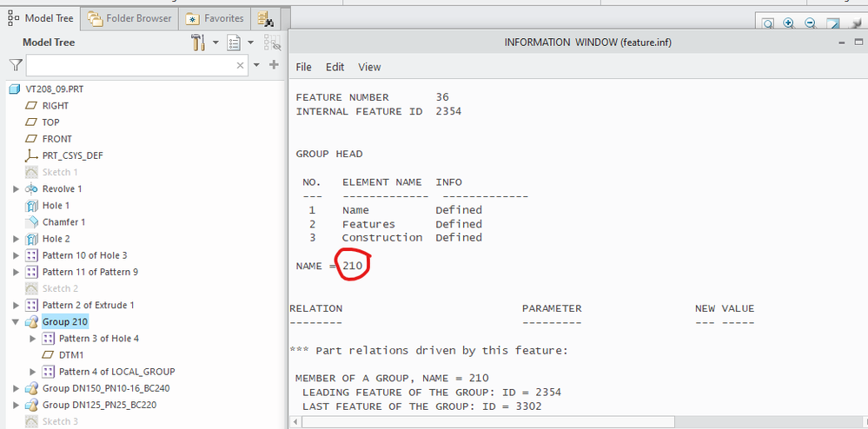The height and width of the screenshot is (429, 868).
Task: Click the 'Construction Defined' element row
Action: [x=395, y=237]
